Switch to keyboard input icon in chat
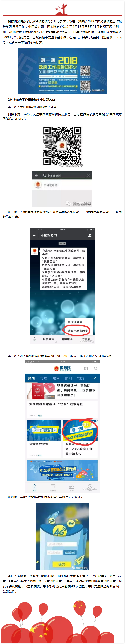 point(34,340)
